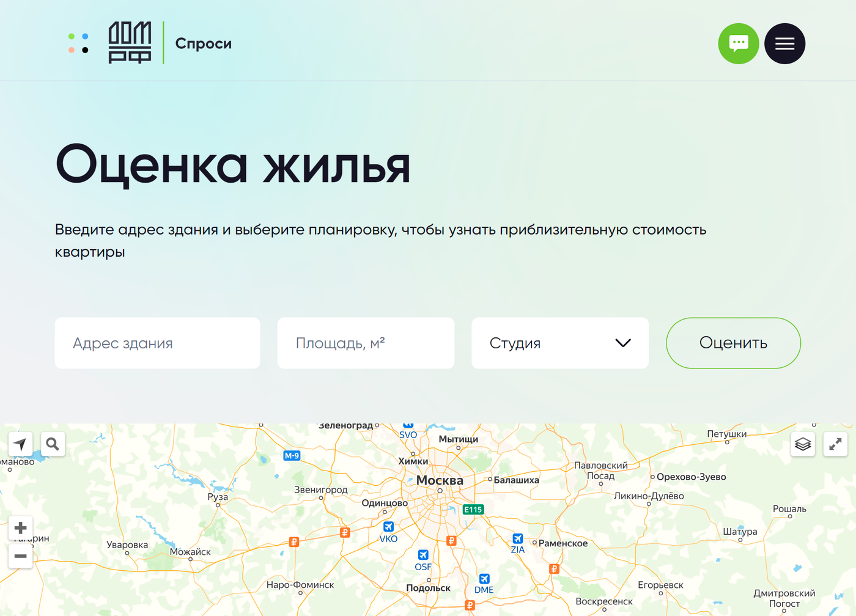
Task: Click the SVO airport marker
Action: coord(408,430)
